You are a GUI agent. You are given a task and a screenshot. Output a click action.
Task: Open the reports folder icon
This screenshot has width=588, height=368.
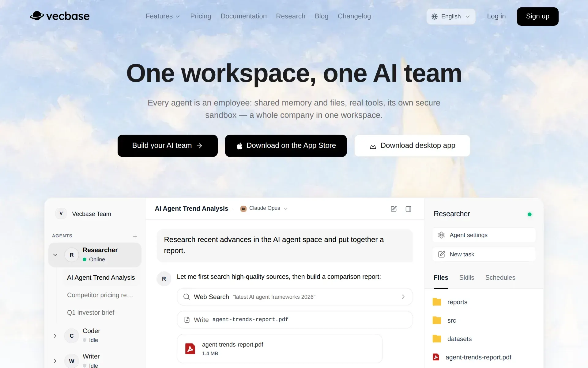click(x=437, y=302)
